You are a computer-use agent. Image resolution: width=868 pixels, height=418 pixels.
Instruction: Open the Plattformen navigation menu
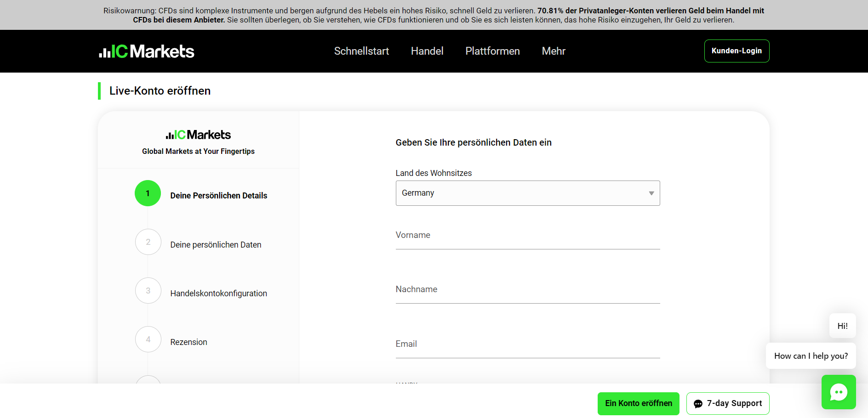pos(492,51)
